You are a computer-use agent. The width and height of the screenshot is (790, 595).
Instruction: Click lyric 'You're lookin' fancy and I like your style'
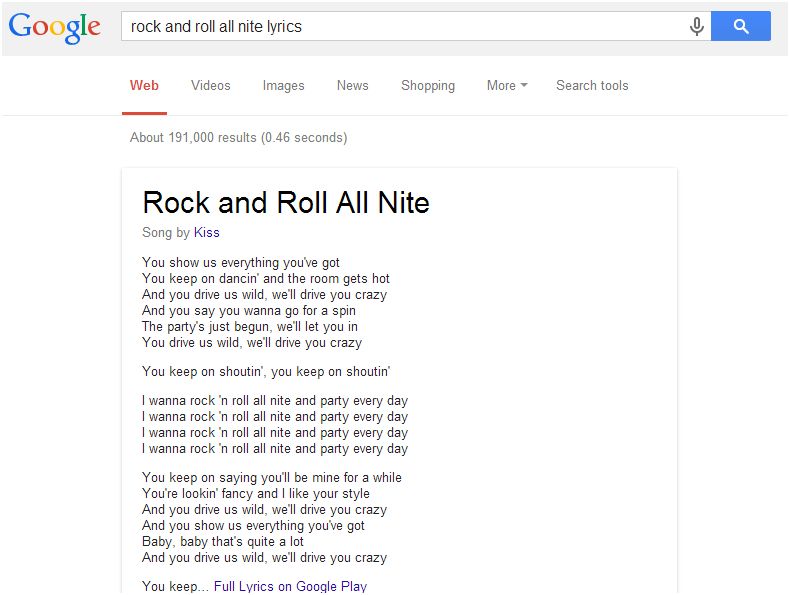click(256, 494)
